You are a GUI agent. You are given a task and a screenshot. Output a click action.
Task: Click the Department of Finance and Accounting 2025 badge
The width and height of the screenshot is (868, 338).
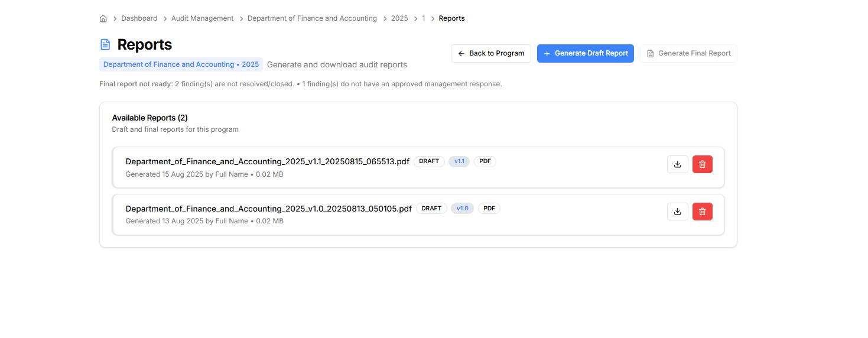pyautogui.click(x=181, y=64)
